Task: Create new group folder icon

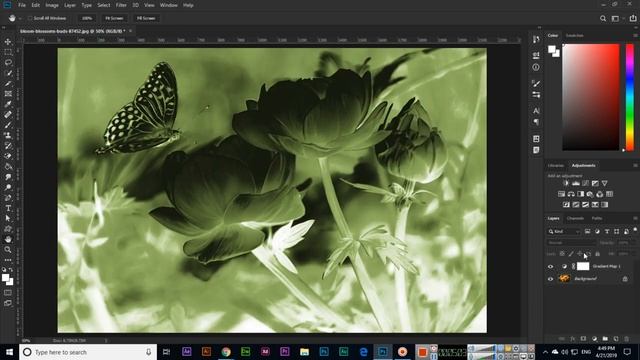Action: point(605,339)
